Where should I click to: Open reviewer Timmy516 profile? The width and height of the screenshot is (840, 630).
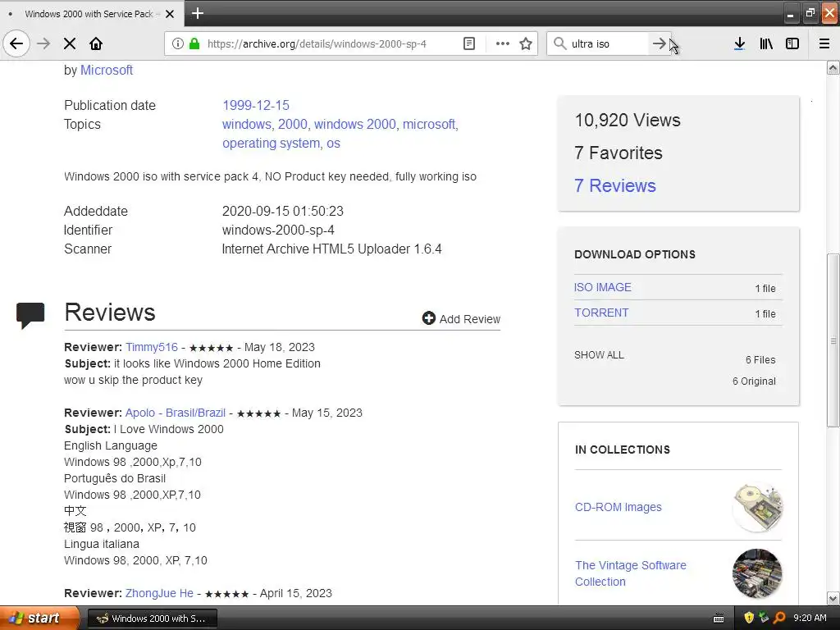(152, 347)
